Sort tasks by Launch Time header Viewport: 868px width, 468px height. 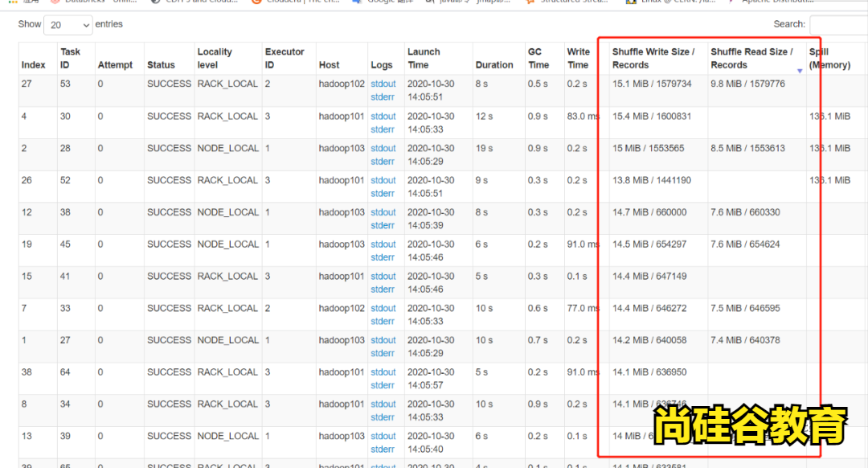(424, 59)
